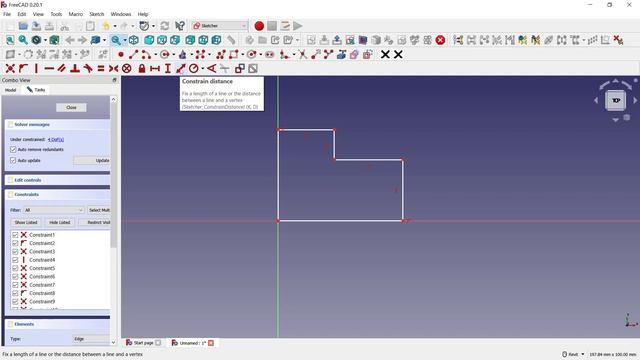Select the Constrain lock tool

coord(142,69)
